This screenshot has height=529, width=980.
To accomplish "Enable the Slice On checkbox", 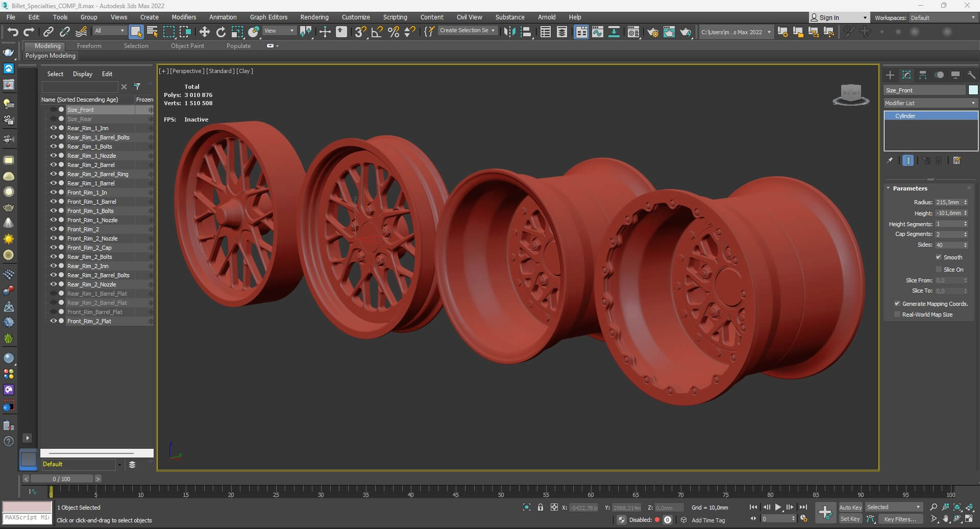I will [939, 269].
